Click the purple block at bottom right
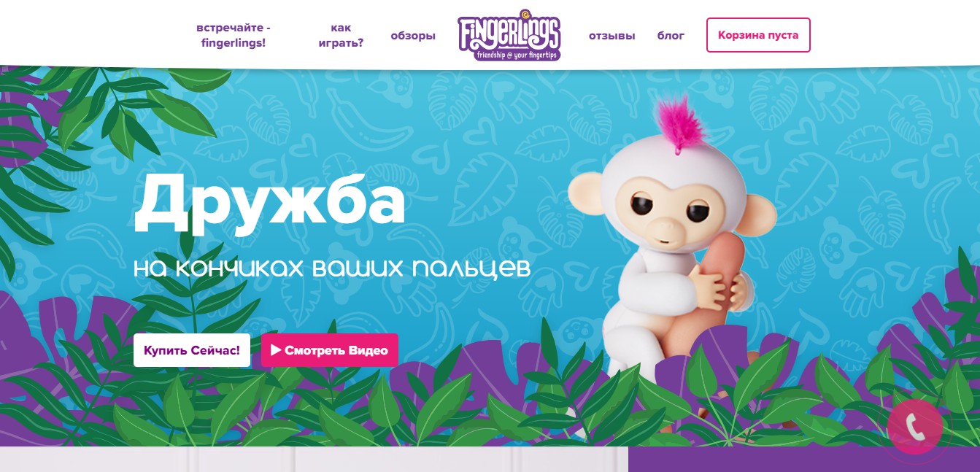 coord(803,460)
